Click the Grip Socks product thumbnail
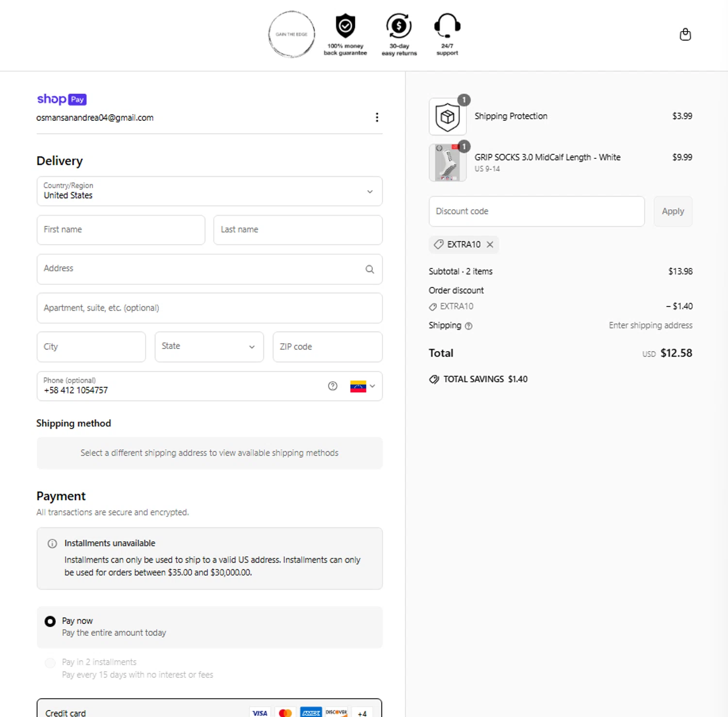This screenshot has width=728, height=717. point(447,163)
